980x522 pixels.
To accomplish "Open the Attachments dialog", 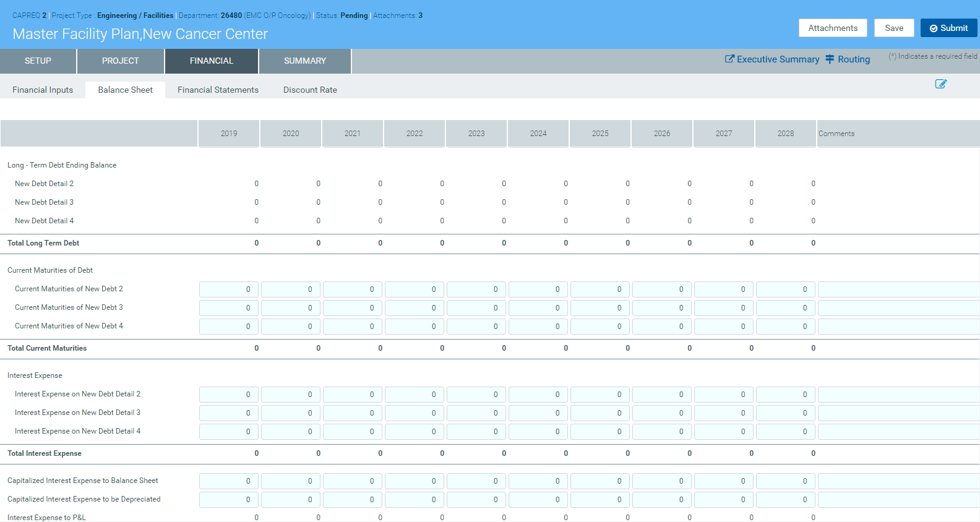I will point(832,28).
